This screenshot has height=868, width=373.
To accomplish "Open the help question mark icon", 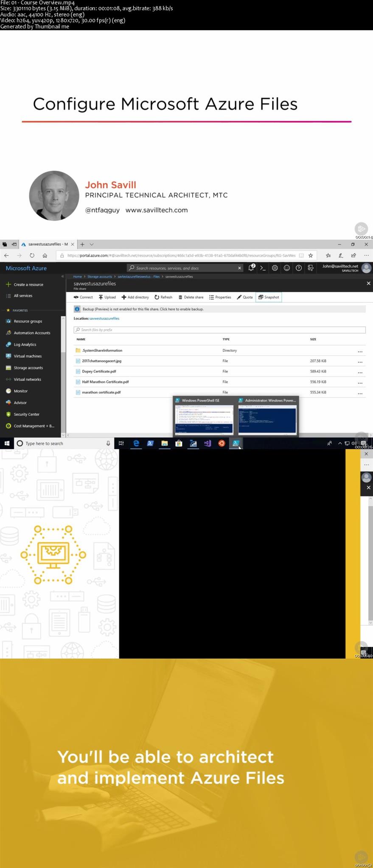I will point(299,268).
